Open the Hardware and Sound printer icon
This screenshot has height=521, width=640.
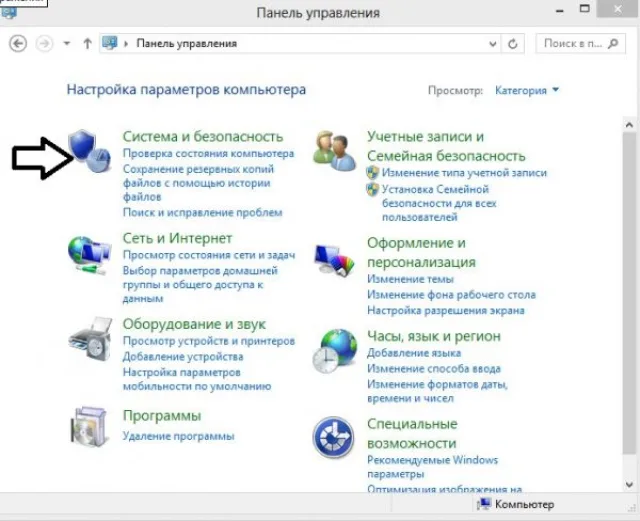90,338
